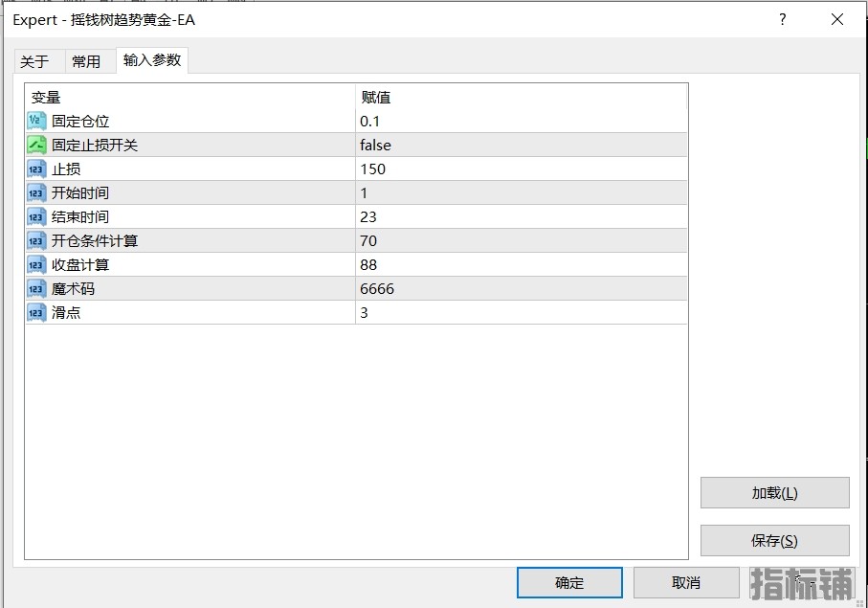Viewport: 868px width, 608px height.
Task: Click the integer icon beside 止损
Action: point(36,169)
